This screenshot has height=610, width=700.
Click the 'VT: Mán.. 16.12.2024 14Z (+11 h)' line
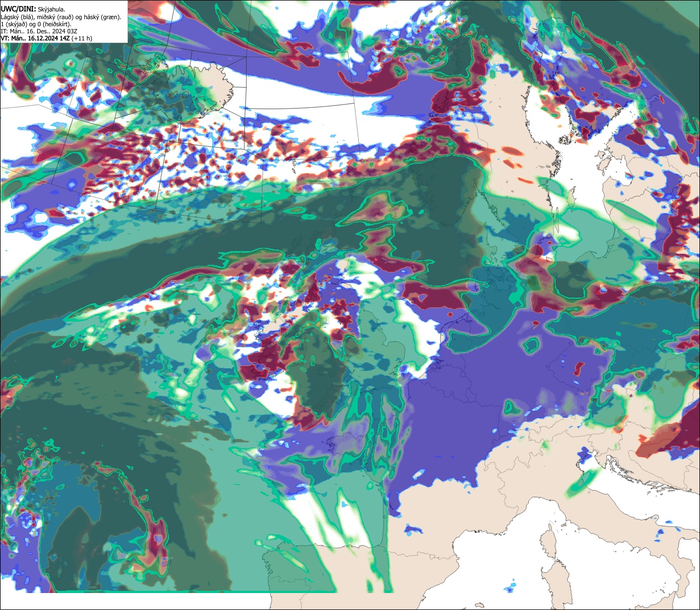coord(46,38)
